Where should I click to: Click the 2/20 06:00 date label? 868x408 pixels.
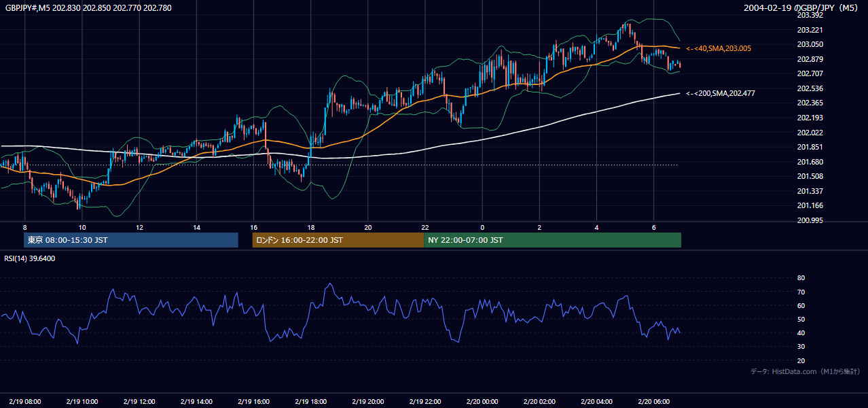[x=653, y=402]
